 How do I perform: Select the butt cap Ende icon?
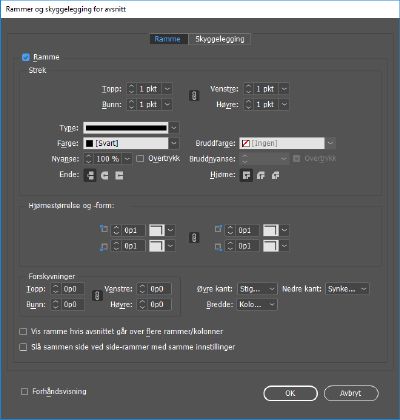tap(90, 175)
